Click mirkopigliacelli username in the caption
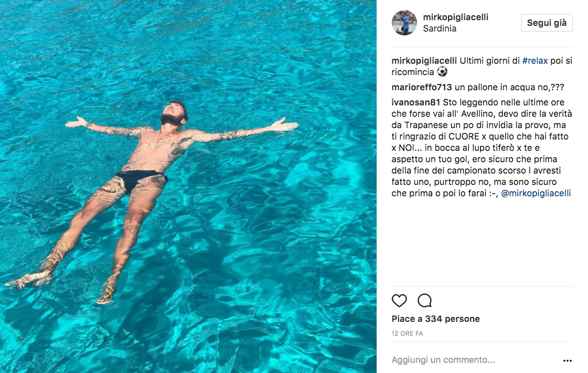588x373 pixels. 424,61
